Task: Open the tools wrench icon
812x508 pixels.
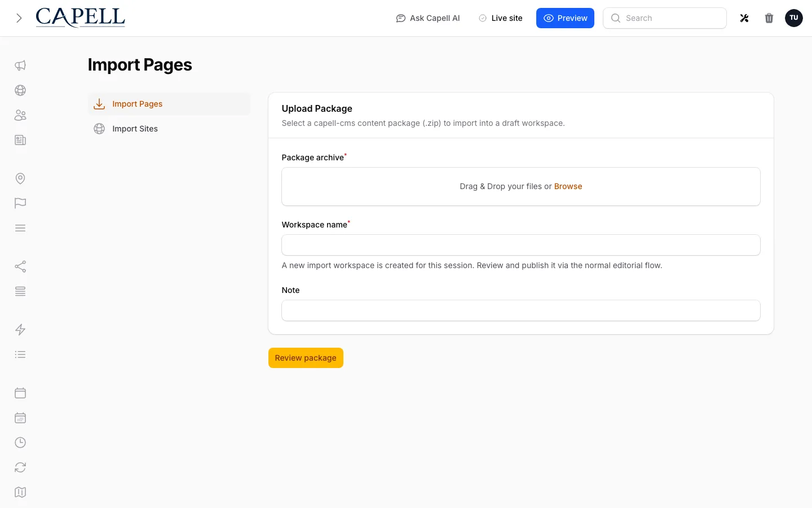Action: tap(744, 18)
